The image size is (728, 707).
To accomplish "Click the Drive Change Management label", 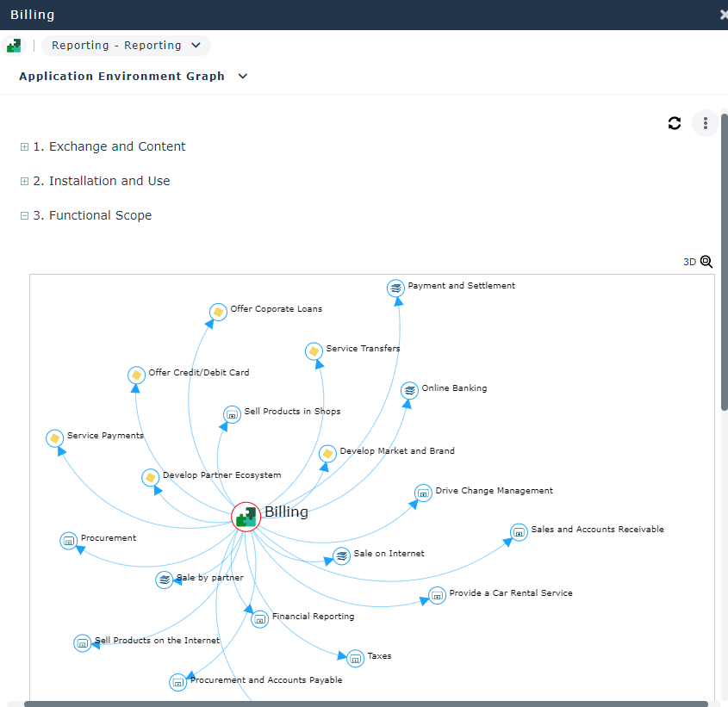I will 494,491.
